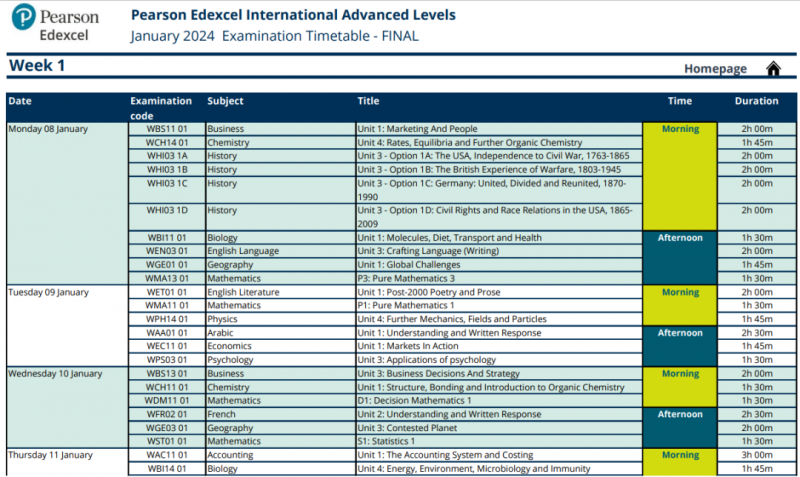The image size is (800, 477).
Task: Select exam code WBS11 01
Action: pos(167,129)
